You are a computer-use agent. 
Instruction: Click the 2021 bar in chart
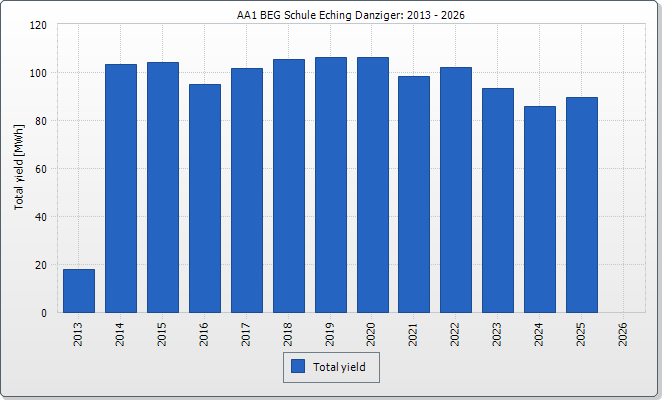pos(414,194)
